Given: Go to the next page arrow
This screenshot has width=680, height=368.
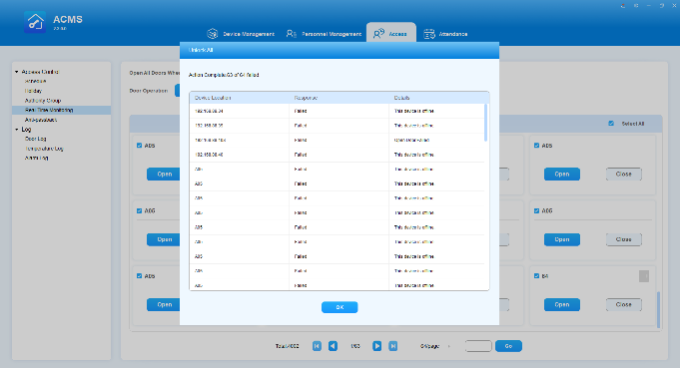Looking at the screenshot, I should click(377, 346).
